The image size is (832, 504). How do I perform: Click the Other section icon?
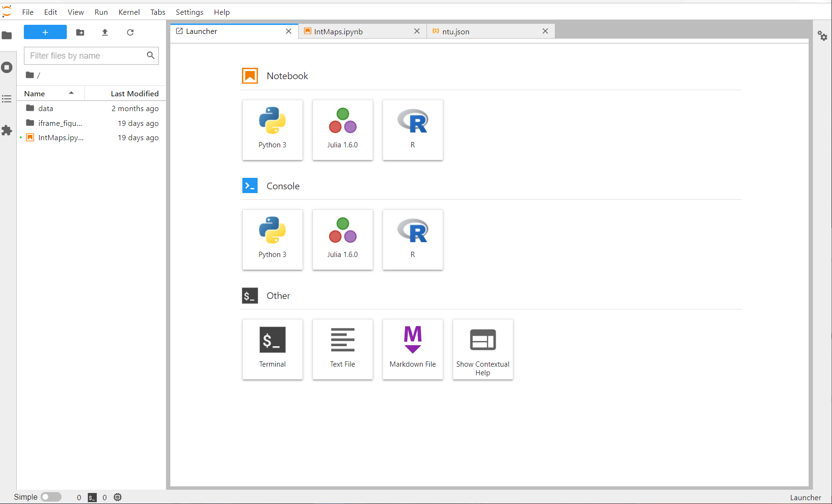[x=250, y=296]
